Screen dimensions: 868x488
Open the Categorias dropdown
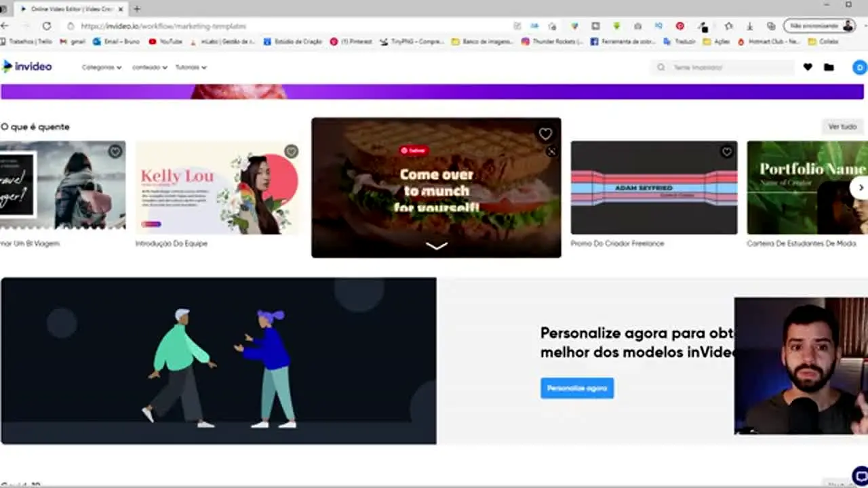coord(102,67)
